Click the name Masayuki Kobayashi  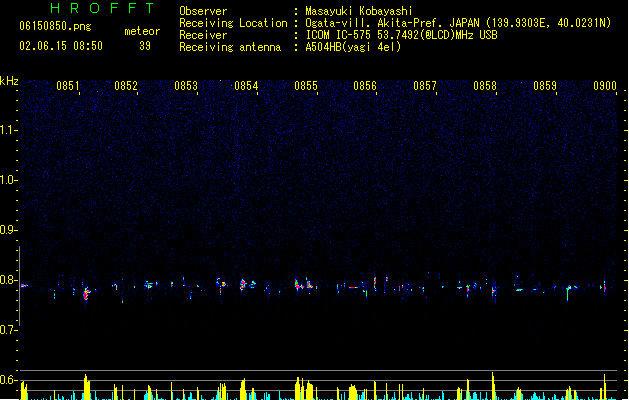pos(359,11)
